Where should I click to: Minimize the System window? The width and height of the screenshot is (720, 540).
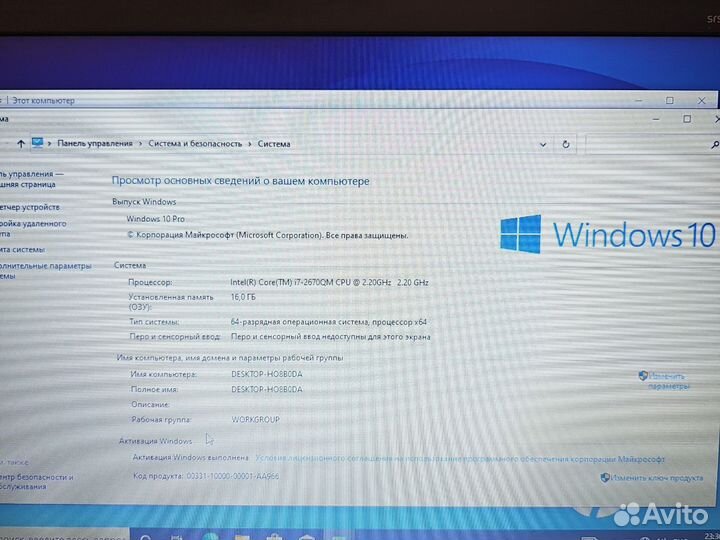click(x=656, y=119)
